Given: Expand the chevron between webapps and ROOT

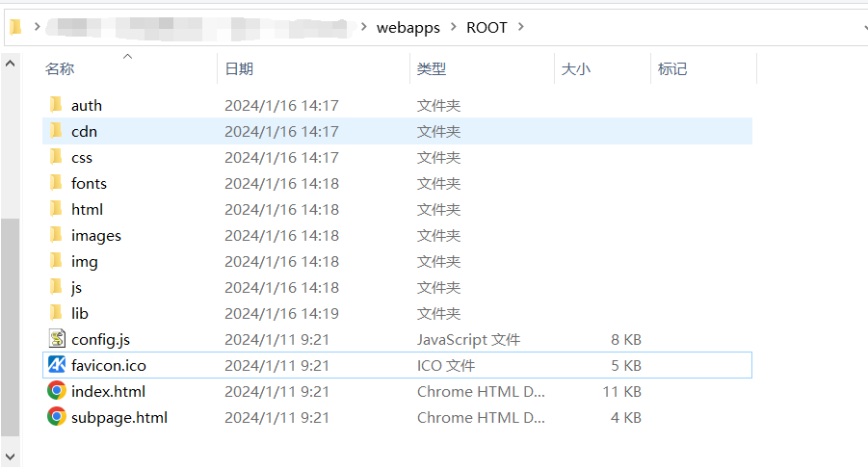Looking at the screenshot, I should pos(451,27).
